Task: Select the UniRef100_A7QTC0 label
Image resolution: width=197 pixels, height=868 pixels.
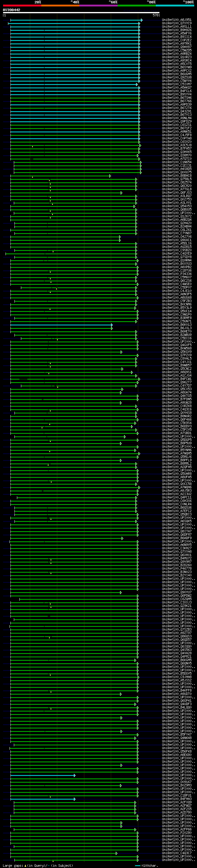Action: [177, 159]
